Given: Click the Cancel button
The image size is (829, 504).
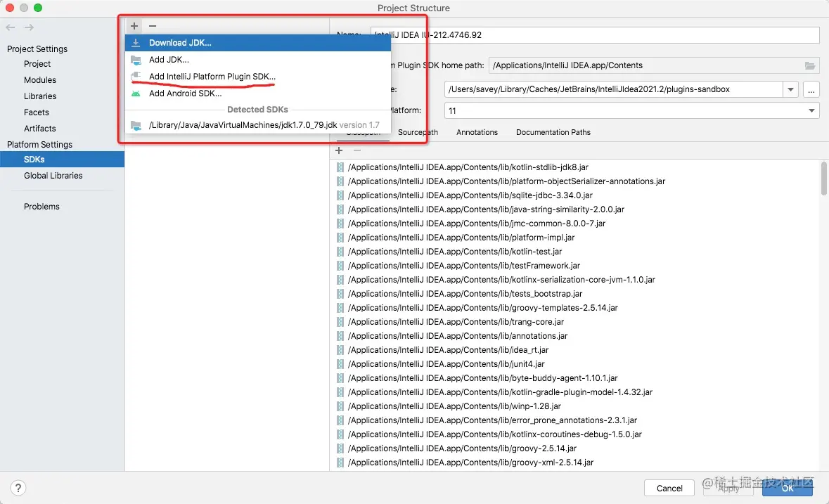Looking at the screenshot, I should 669,489.
